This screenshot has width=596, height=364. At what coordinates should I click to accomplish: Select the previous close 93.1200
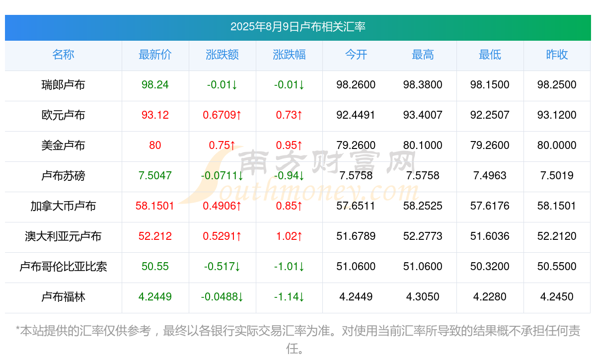557,115
